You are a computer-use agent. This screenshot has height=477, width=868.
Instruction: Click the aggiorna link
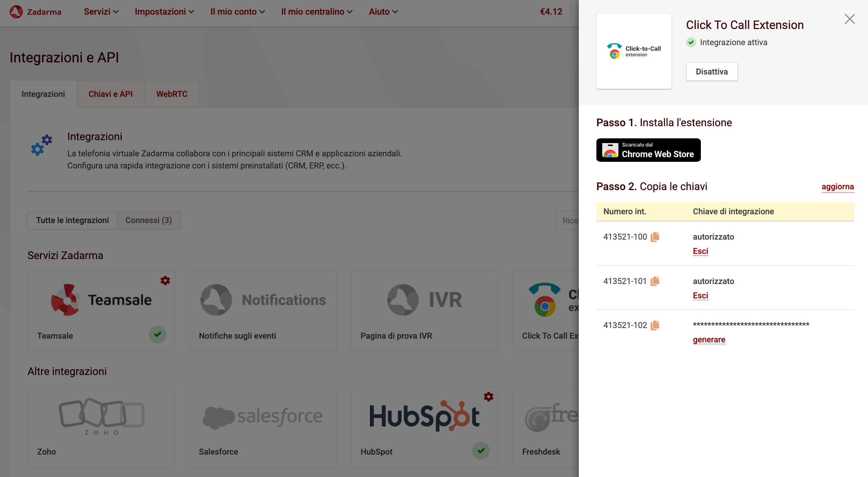pos(838,187)
